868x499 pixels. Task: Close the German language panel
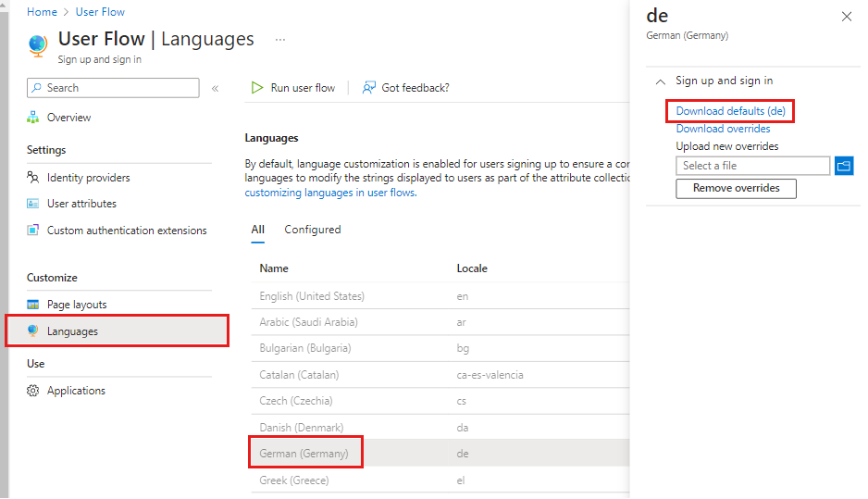tap(846, 17)
